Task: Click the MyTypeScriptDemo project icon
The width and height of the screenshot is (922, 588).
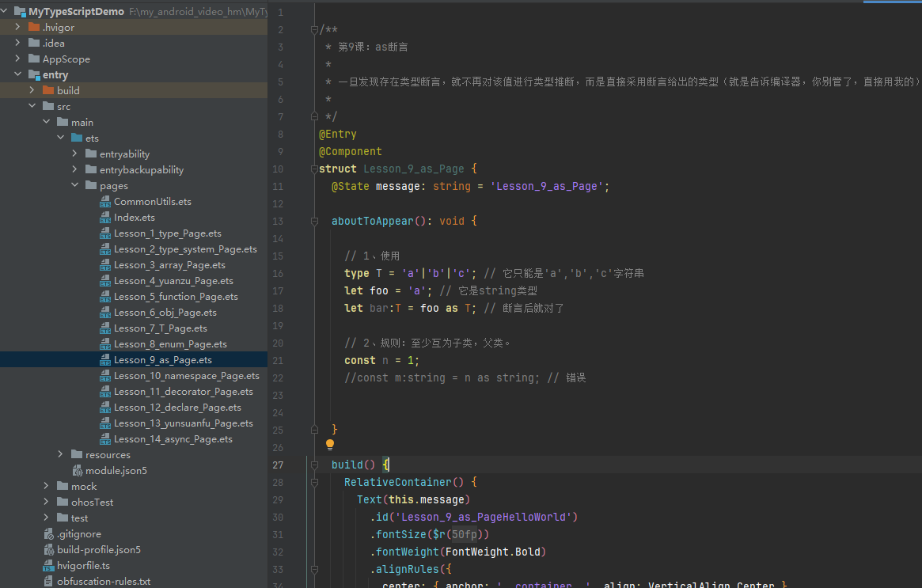Action: (x=20, y=11)
